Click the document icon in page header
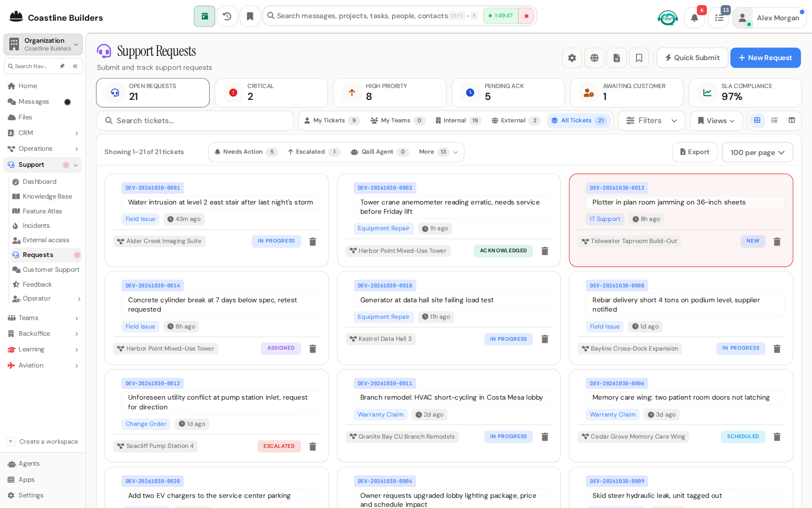 click(617, 58)
